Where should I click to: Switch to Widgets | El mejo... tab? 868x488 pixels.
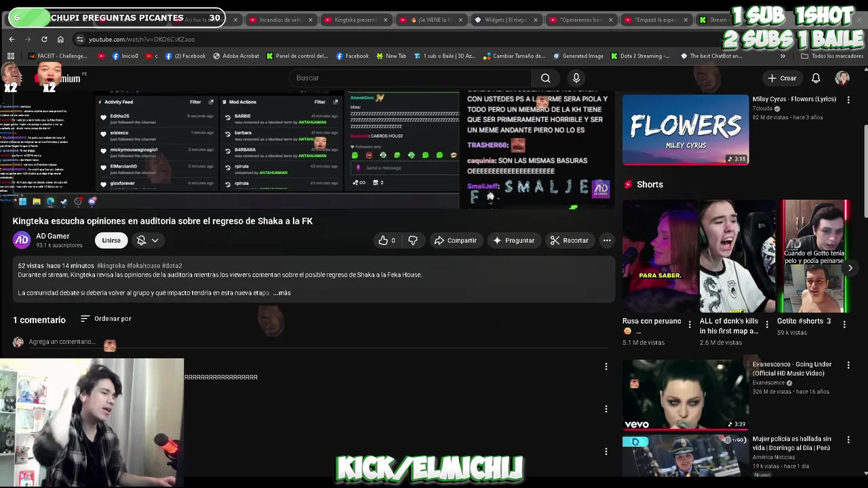[505, 20]
